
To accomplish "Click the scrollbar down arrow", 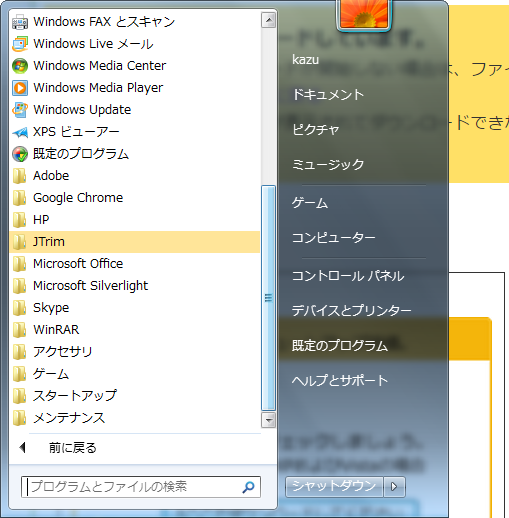I will pos(269,420).
